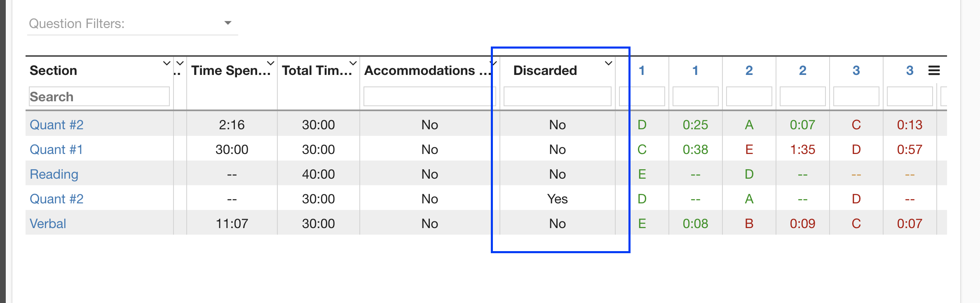Click the first question 2 column header

click(749, 70)
